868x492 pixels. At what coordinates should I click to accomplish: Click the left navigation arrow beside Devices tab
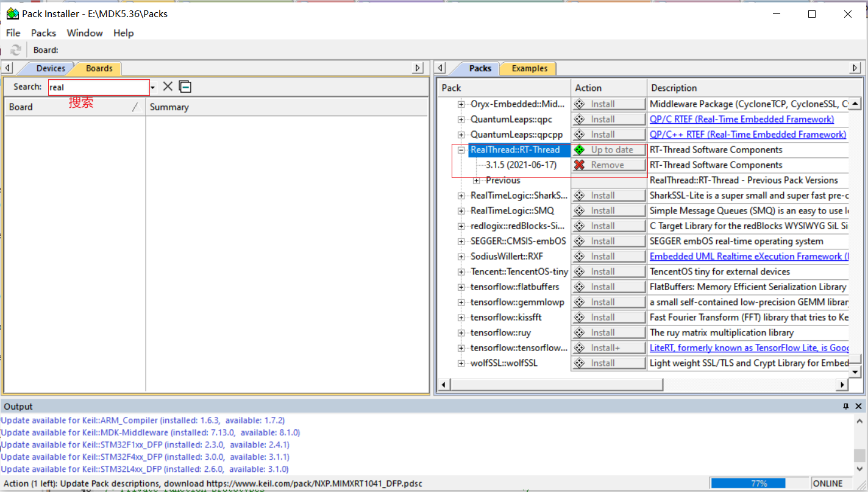6,68
